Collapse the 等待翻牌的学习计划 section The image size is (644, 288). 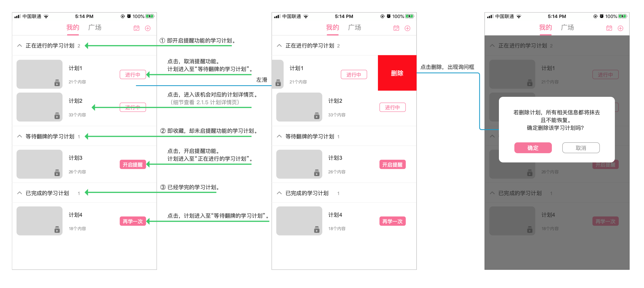coord(20,136)
